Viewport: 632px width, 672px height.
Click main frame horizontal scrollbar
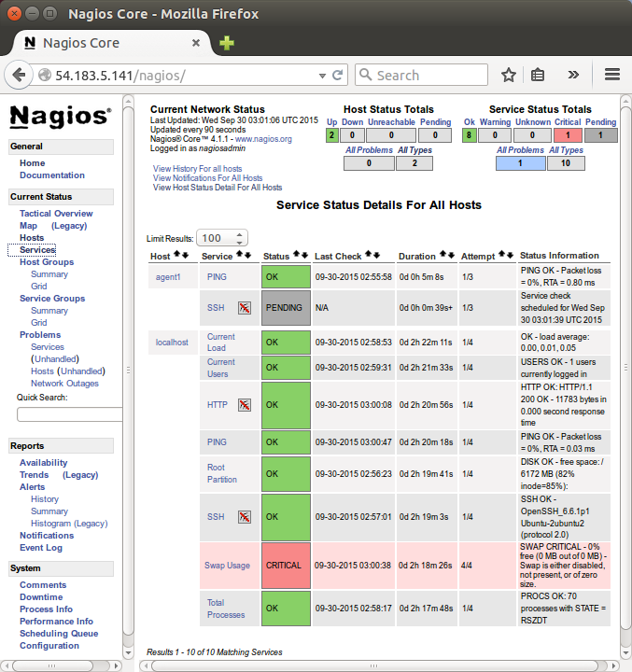click(x=374, y=665)
